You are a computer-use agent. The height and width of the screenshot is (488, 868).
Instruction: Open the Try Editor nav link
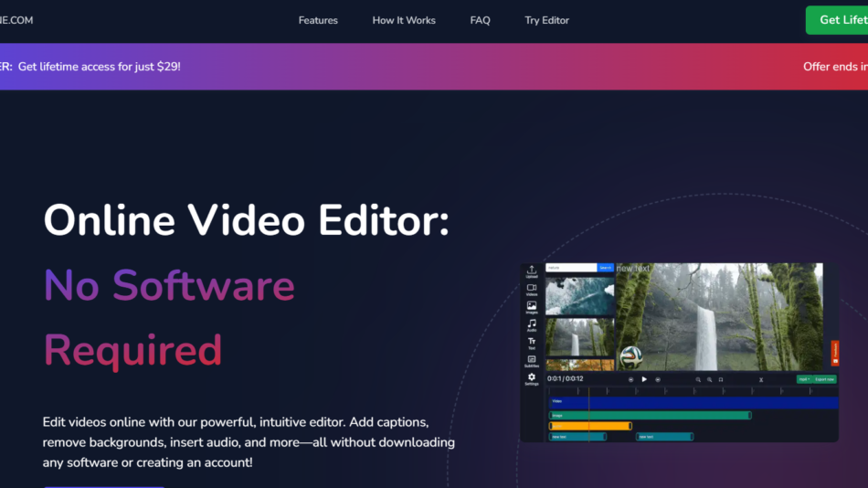click(547, 20)
